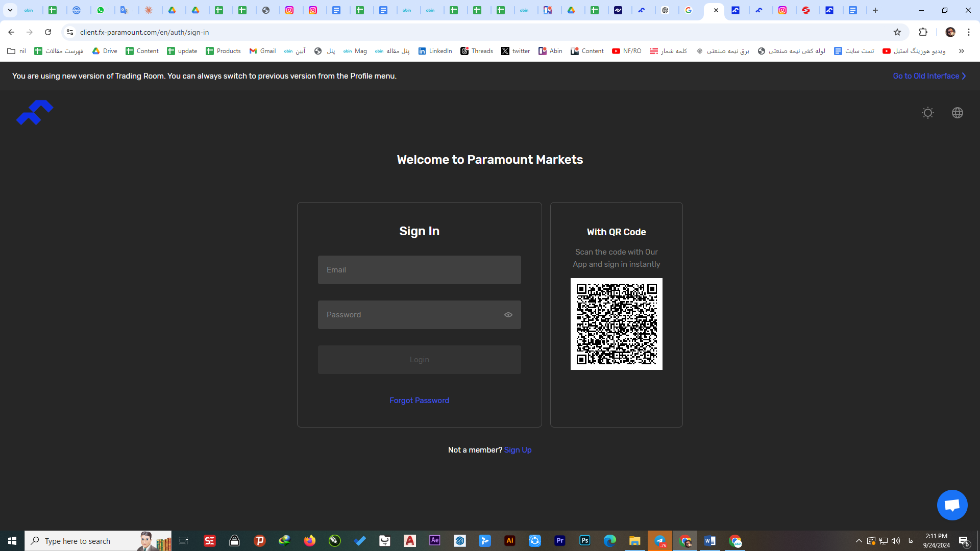
Task: Click the language/globe icon
Action: pos(958,112)
